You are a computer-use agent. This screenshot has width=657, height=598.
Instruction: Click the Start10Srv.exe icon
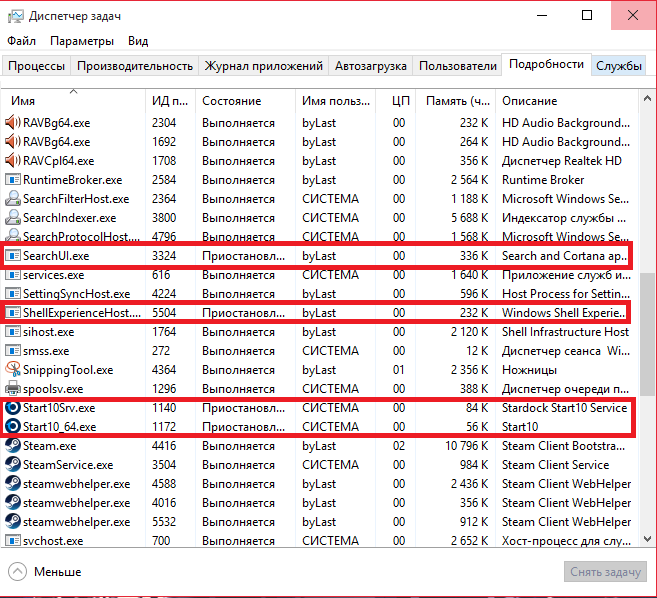click(x=13, y=408)
